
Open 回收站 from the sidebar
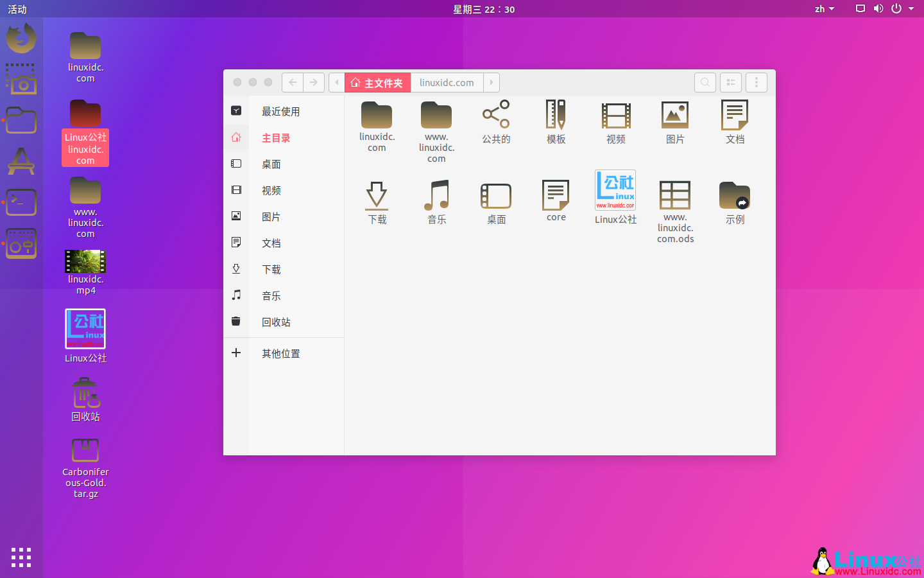(x=276, y=322)
